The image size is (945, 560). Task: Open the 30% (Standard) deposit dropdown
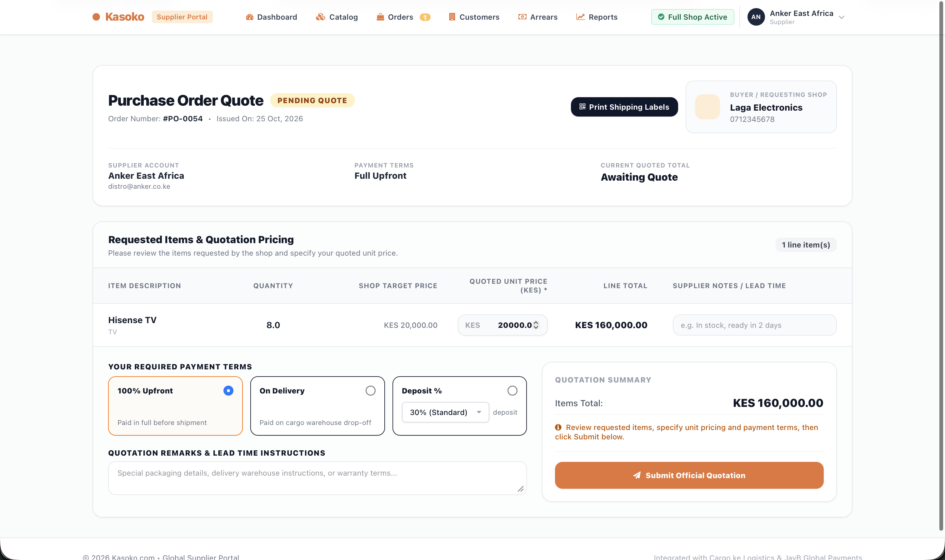(445, 412)
